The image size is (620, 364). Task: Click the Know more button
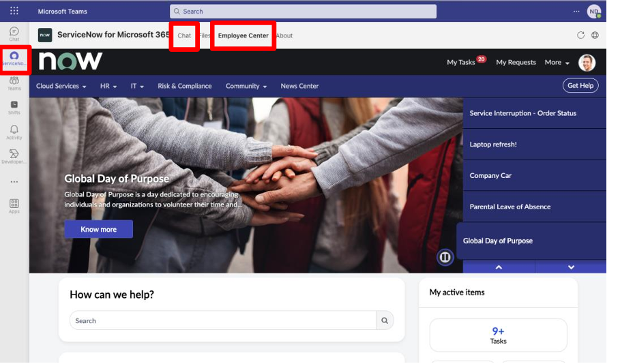(98, 229)
